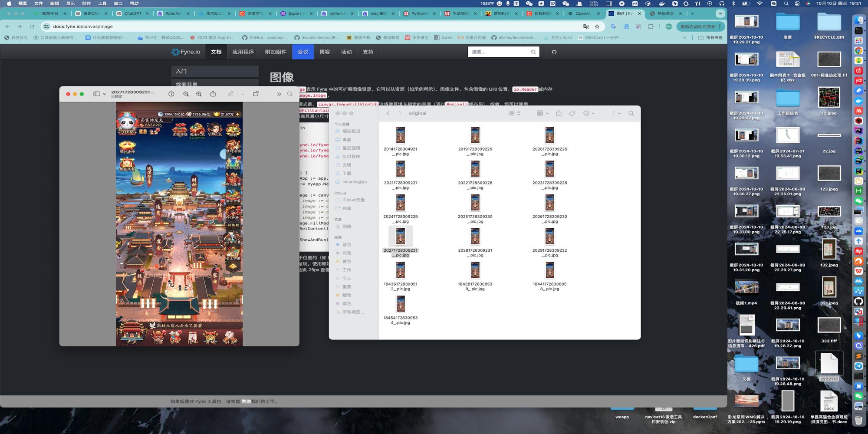This screenshot has height=434, width=868.
Task: Open the Finder actions ellipsis menu
Action: pos(589,113)
